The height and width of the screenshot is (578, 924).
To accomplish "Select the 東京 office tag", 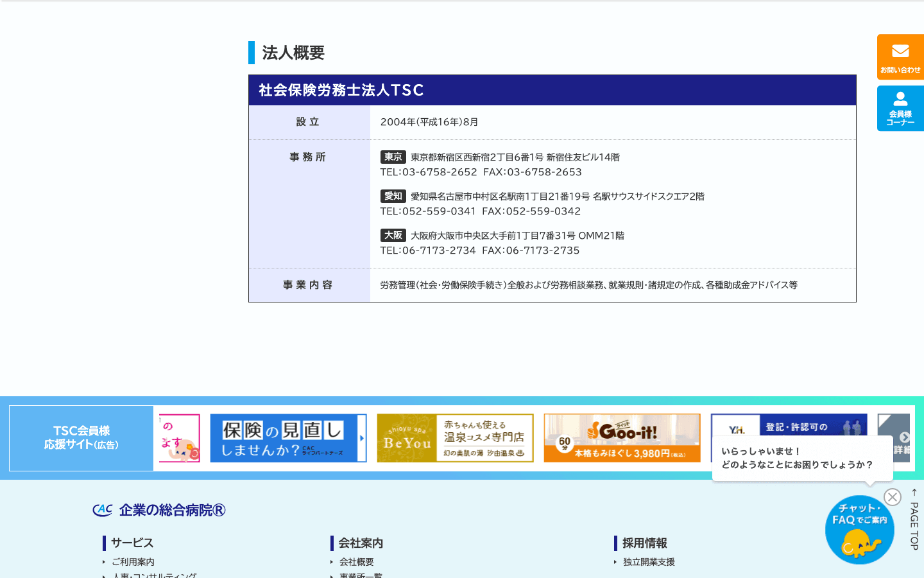I will click(393, 157).
